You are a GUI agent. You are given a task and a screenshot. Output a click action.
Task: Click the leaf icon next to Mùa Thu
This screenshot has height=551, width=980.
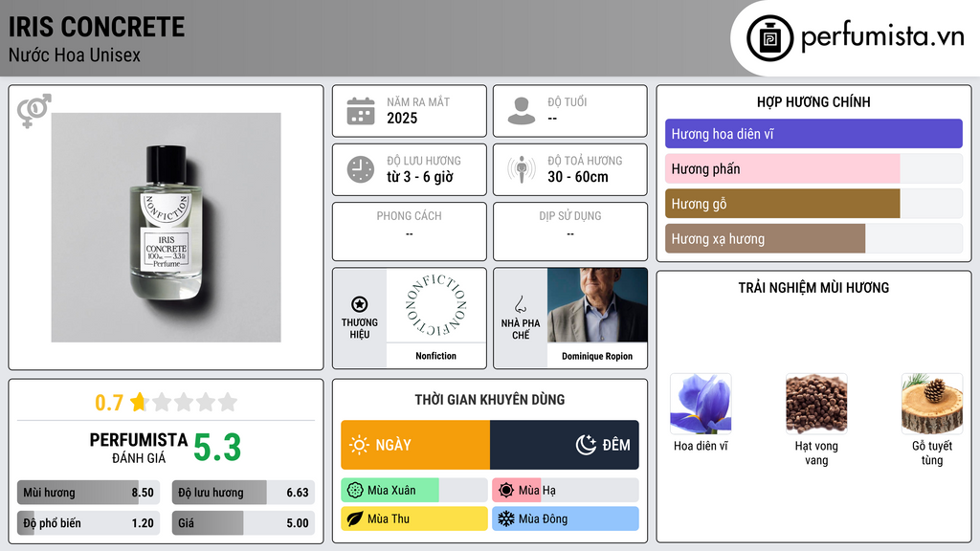click(355, 518)
